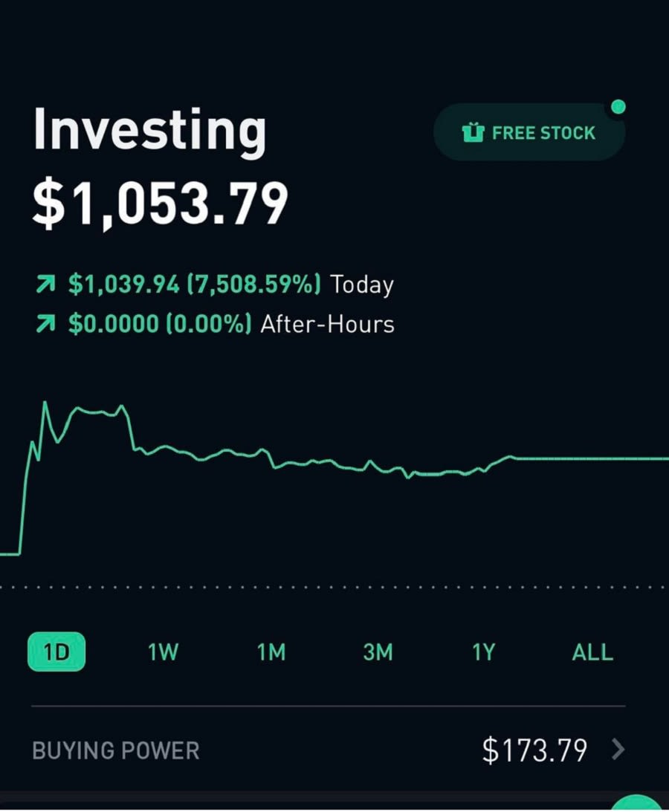Tap the green circle button at bottom-right corner

[x=637, y=804]
